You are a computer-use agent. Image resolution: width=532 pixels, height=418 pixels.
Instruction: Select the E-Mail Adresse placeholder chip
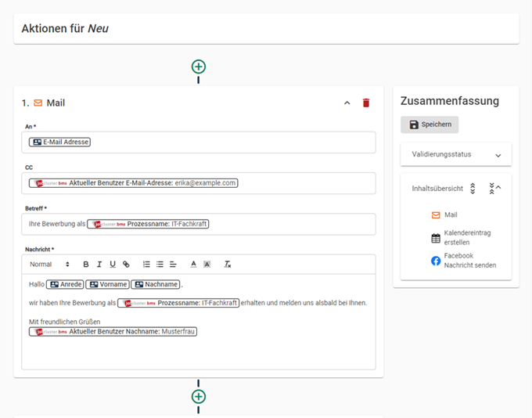59,142
